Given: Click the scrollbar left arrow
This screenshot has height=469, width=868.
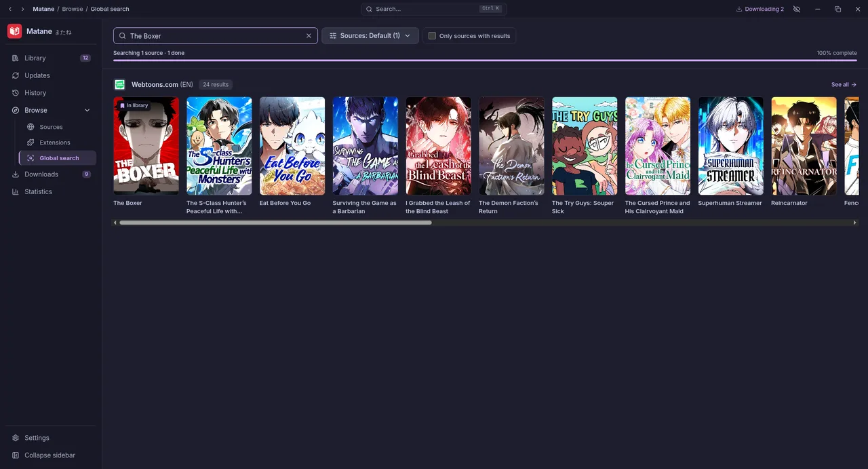Looking at the screenshot, I should click(115, 223).
